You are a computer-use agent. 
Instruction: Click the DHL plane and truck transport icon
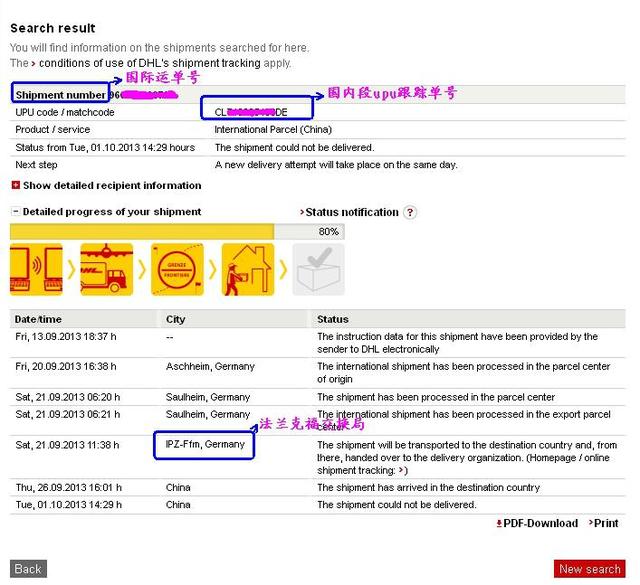(x=107, y=269)
